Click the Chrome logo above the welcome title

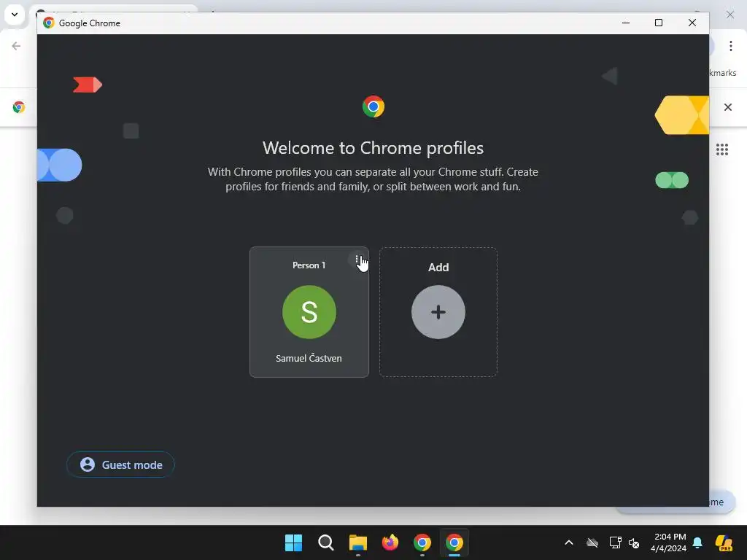coord(373,106)
